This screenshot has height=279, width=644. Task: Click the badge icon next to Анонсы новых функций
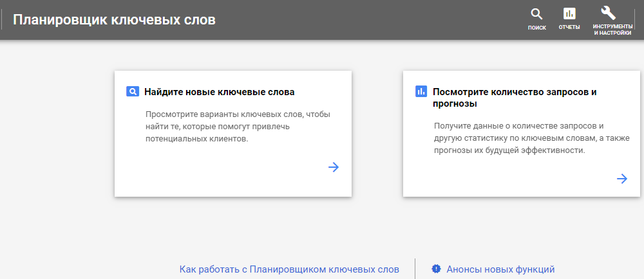[x=436, y=269]
